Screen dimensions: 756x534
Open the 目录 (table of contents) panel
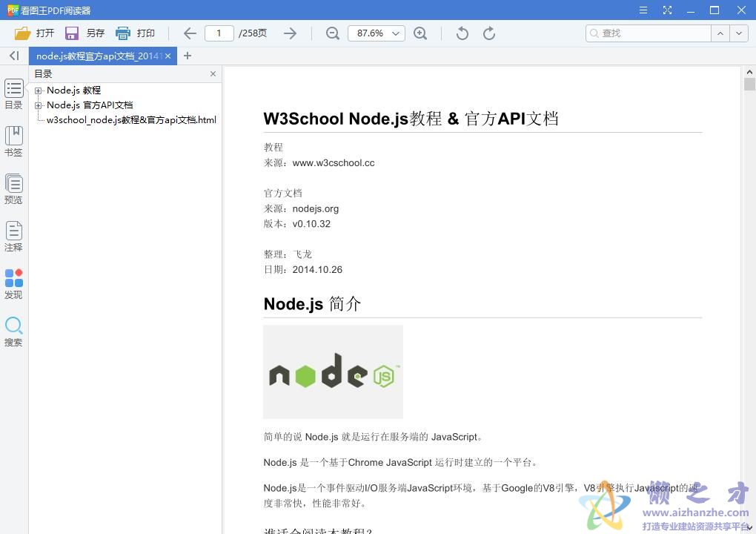(13, 93)
